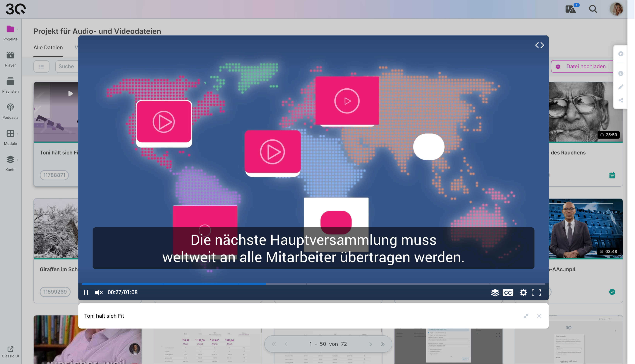Image resolution: width=635 pixels, height=364 pixels.
Task: Expand the Konto sidebar submenu
Action: [17, 160]
